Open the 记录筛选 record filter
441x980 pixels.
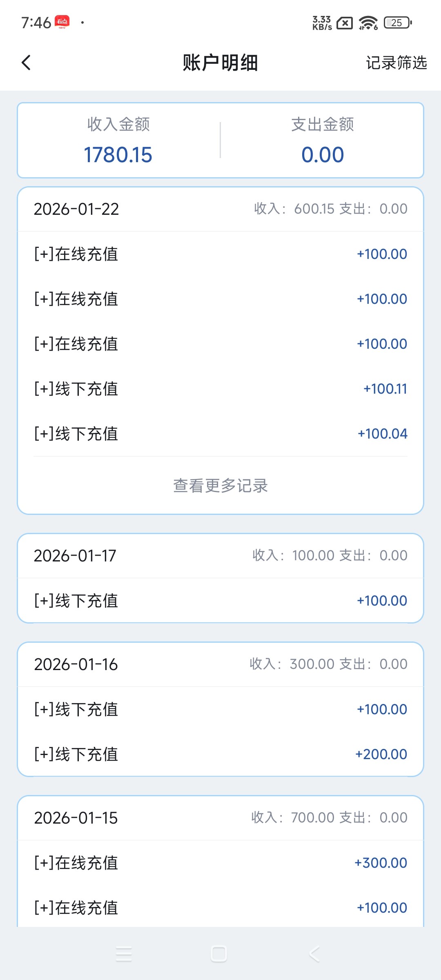point(396,63)
